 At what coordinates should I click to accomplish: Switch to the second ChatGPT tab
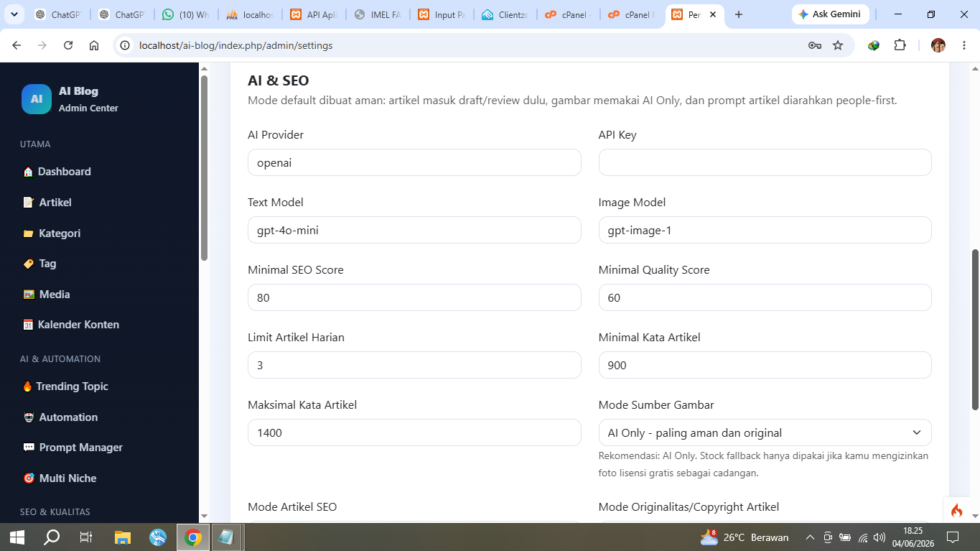click(x=121, y=14)
